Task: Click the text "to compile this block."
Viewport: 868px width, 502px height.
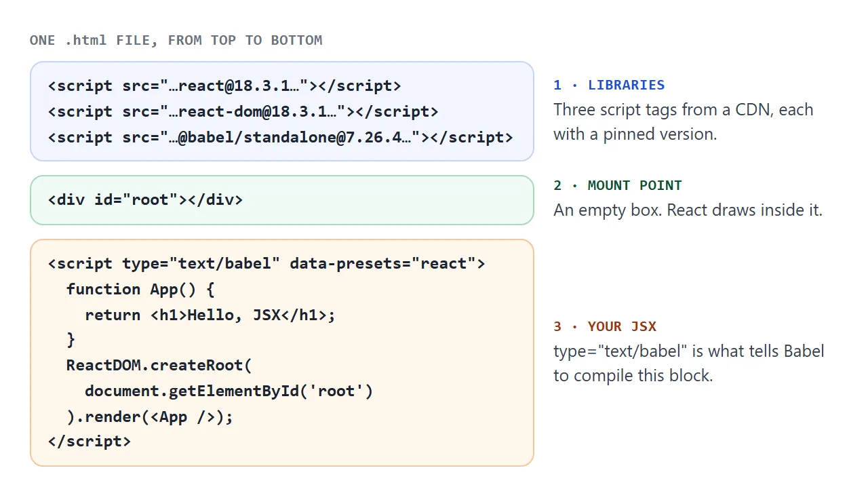Action: (x=633, y=375)
